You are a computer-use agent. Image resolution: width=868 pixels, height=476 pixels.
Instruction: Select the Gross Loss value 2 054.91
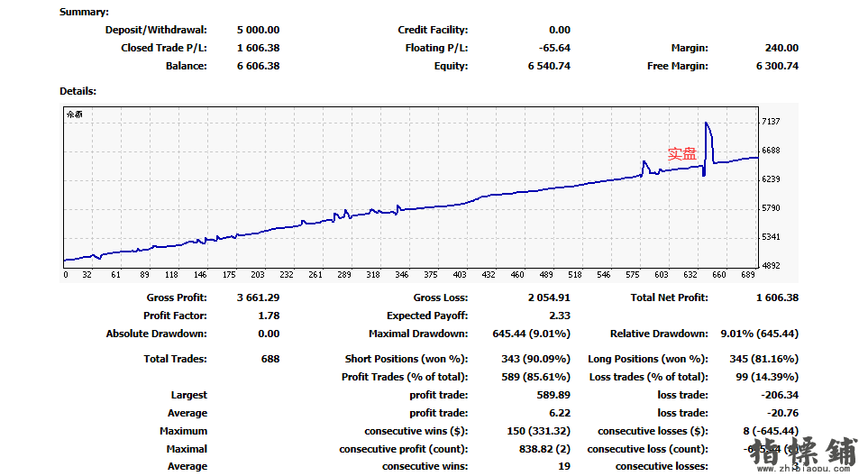coord(549,297)
